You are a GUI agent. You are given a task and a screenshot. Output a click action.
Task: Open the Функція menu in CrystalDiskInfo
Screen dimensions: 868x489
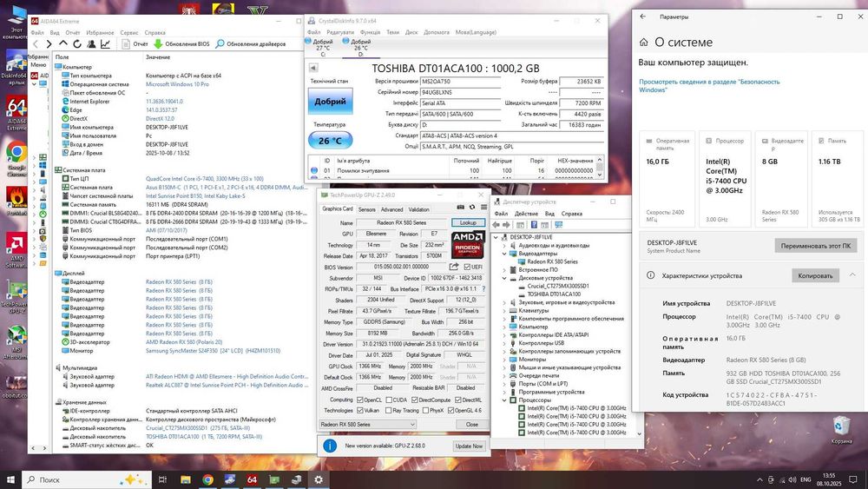[371, 32]
